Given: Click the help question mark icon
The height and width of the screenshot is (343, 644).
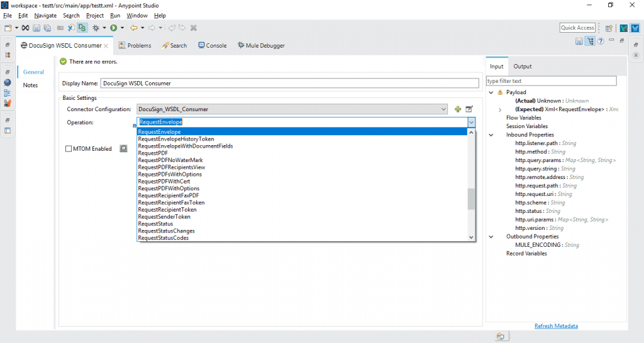Looking at the screenshot, I should pos(601,41).
